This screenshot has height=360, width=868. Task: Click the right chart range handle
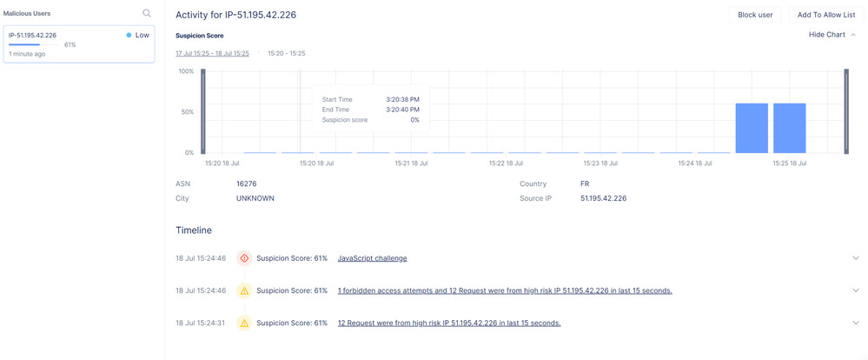(846, 111)
